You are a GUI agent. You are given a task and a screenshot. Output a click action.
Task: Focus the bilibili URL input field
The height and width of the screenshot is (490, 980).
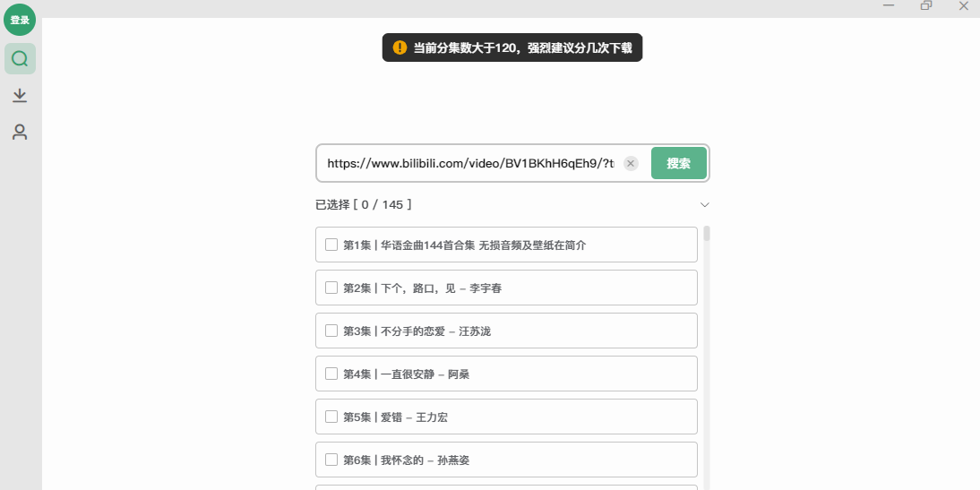click(470, 163)
